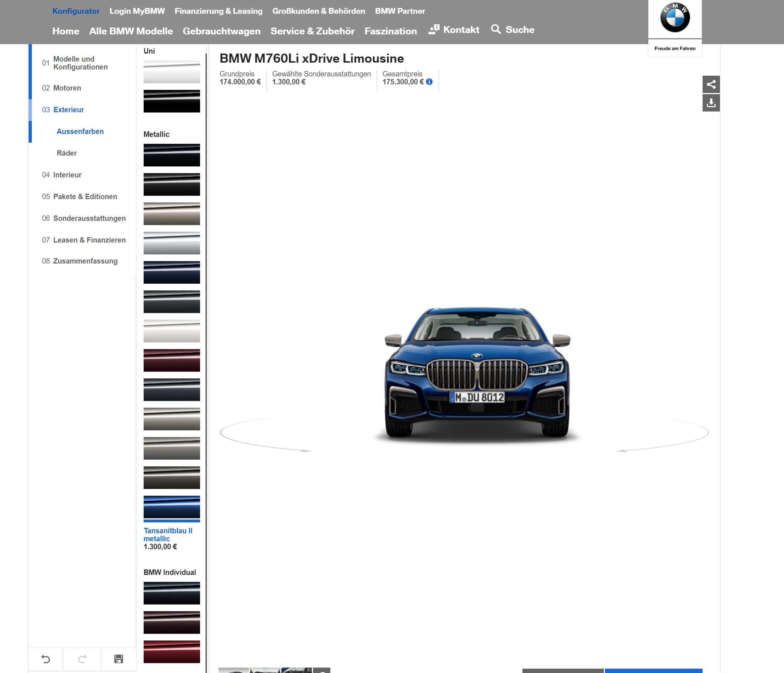784x673 pixels.
Task: Click the download configuration icon
Action: [x=711, y=103]
